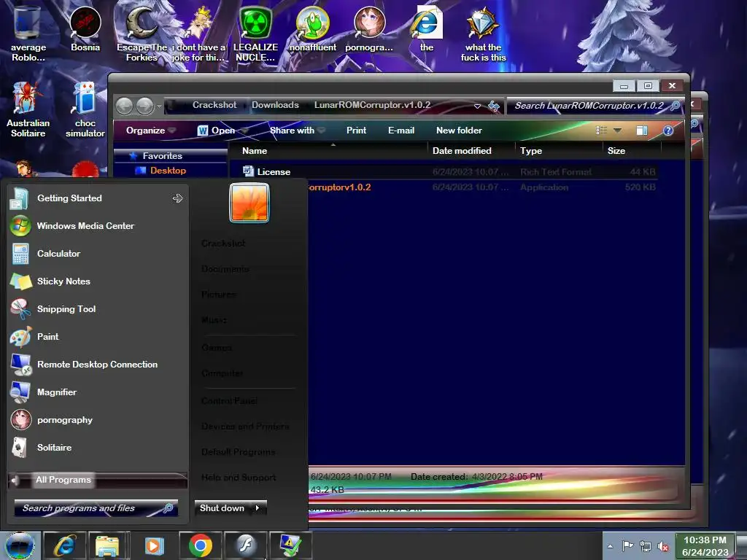747x560 pixels.
Task: Select the License file row
Action: pyautogui.click(x=443, y=172)
